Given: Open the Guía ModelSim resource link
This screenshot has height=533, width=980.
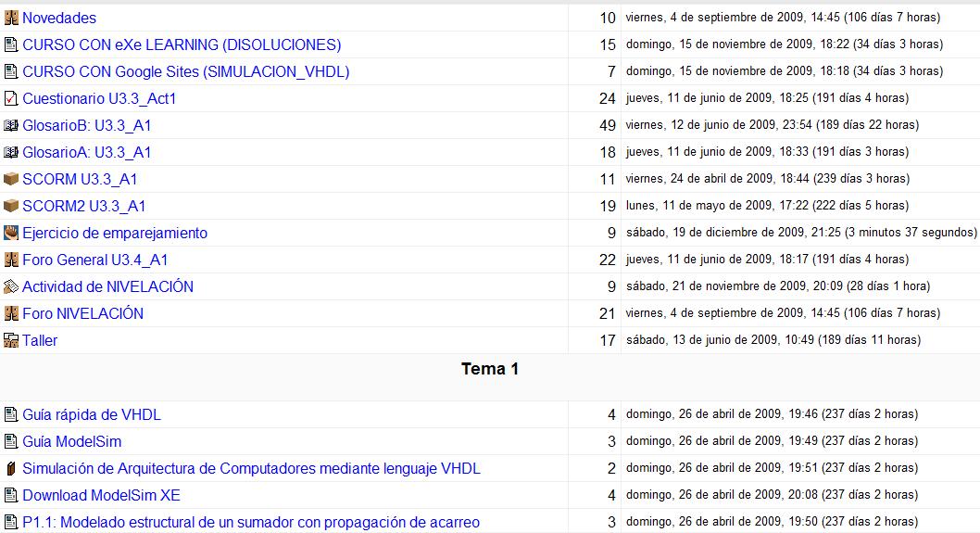Looking at the screenshot, I should click(71, 441).
